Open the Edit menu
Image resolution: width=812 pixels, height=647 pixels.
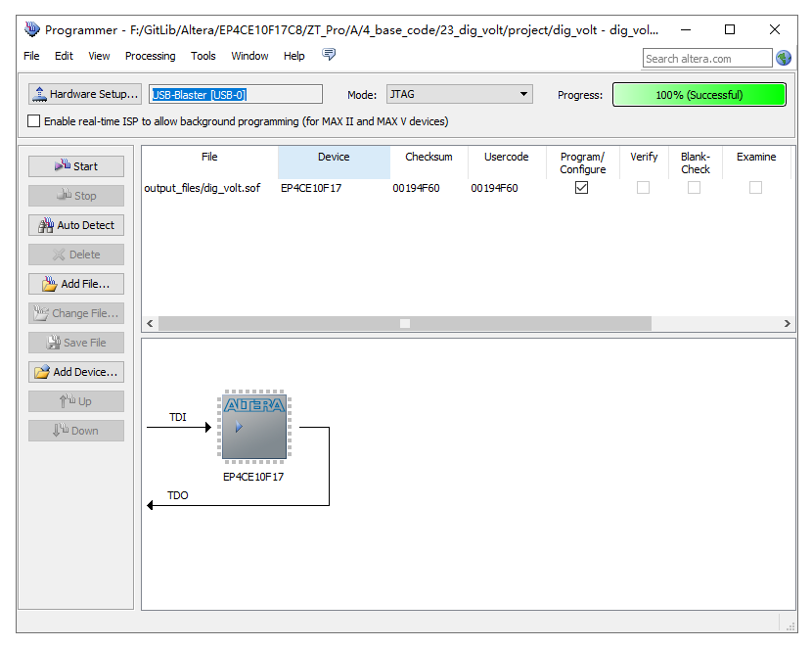pos(64,56)
